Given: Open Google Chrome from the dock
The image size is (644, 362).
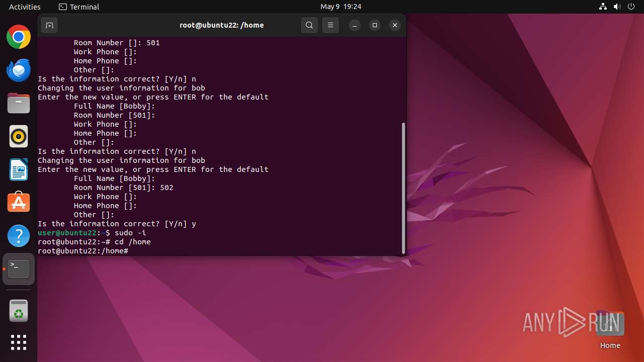Looking at the screenshot, I should 19,37.
